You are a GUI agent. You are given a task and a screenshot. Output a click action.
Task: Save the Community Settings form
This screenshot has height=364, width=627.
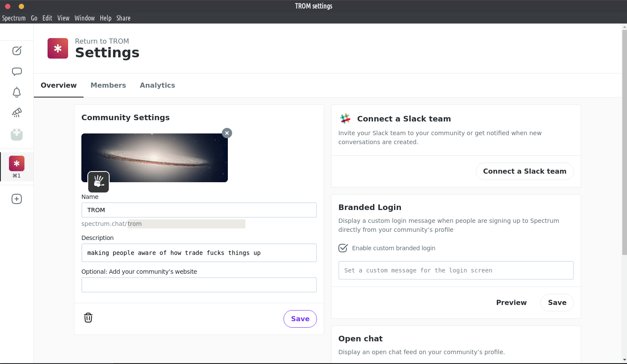click(300, 319)
